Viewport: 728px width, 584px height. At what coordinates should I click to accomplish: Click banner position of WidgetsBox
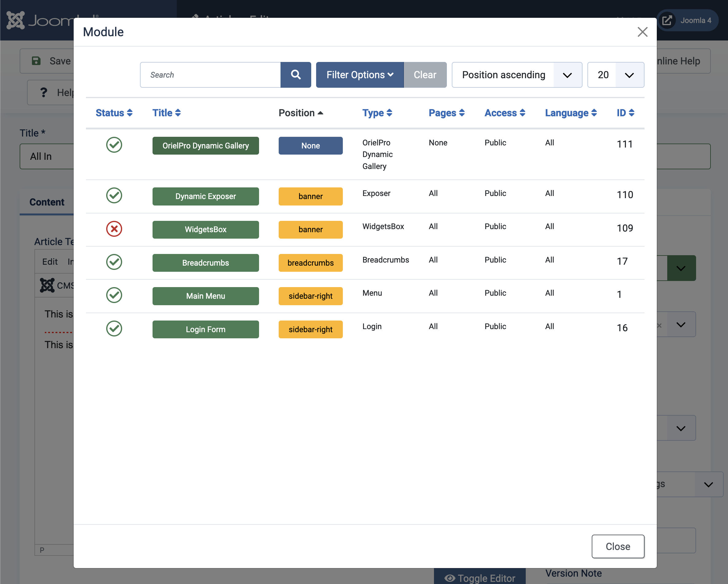(310, 229)
